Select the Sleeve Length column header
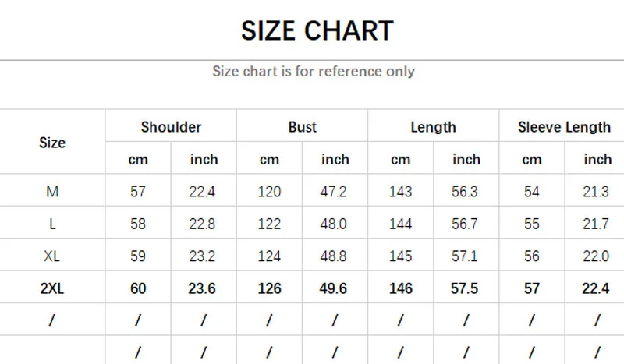 tap(564, 127)
